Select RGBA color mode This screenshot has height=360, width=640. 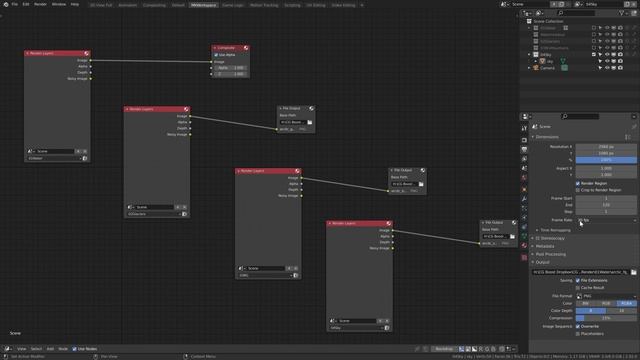pos(627,304)
